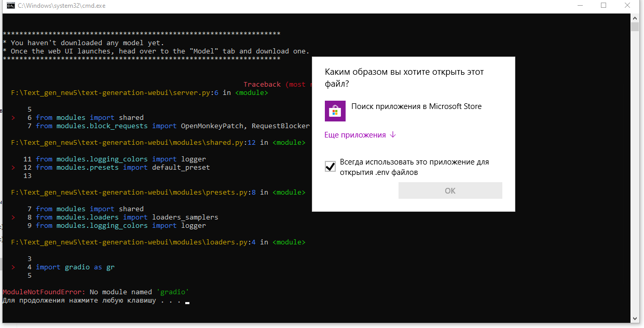This screenshot has width=644, height=328.
Task: Choose "Поиск приложения в Microsoft Store" option
Action: tap(413, 111)
